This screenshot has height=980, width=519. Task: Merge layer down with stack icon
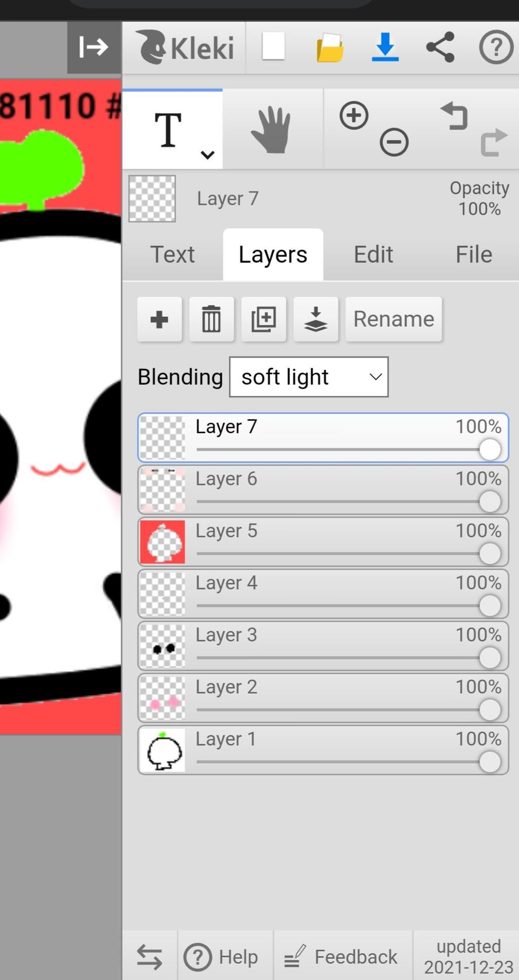(x=316, y=319)
